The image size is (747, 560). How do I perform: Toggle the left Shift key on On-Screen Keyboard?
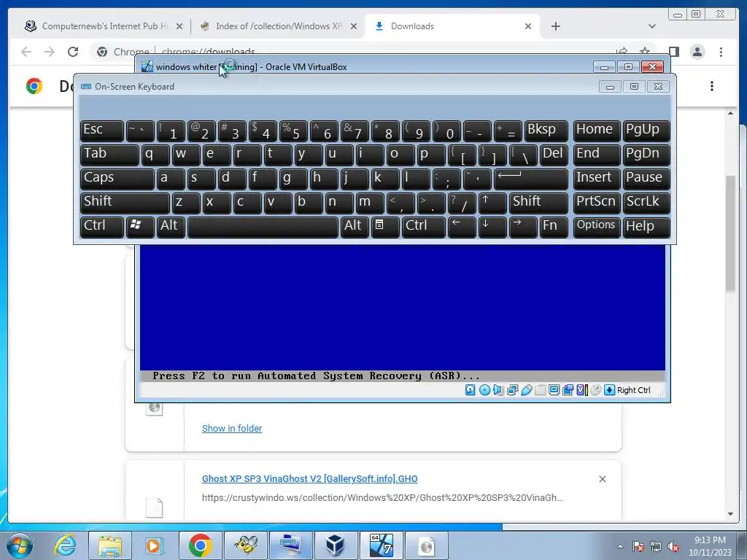(x=125, y=203)
